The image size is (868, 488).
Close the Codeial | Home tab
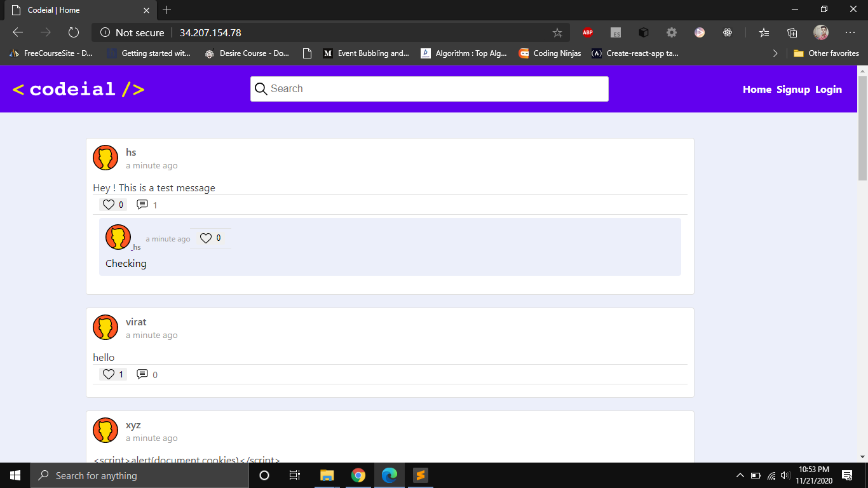point(147,10)
